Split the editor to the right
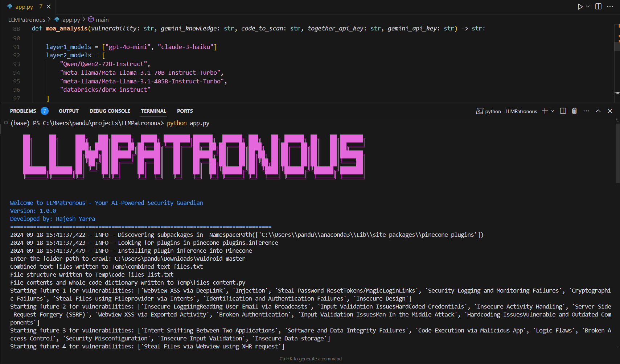The width and height of the screenshot is (620, 364). (598, 6)
